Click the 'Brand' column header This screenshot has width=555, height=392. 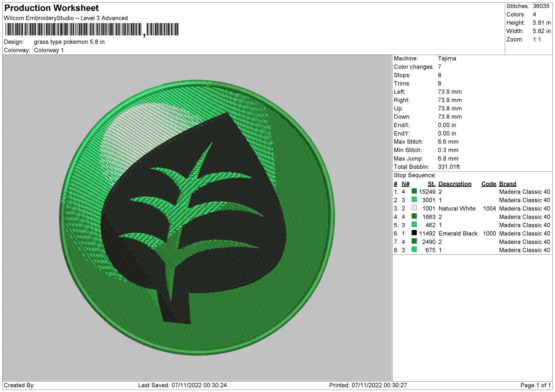[x=507, y=184]
